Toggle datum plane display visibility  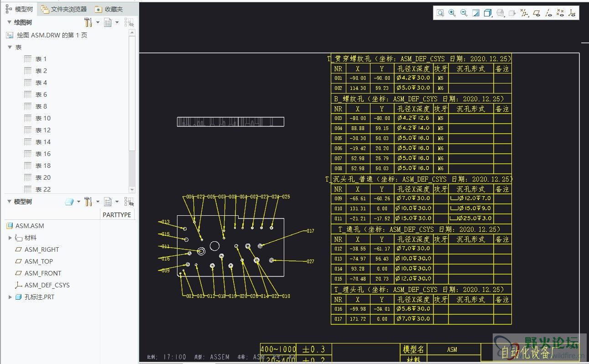click(x=537, y=13)
